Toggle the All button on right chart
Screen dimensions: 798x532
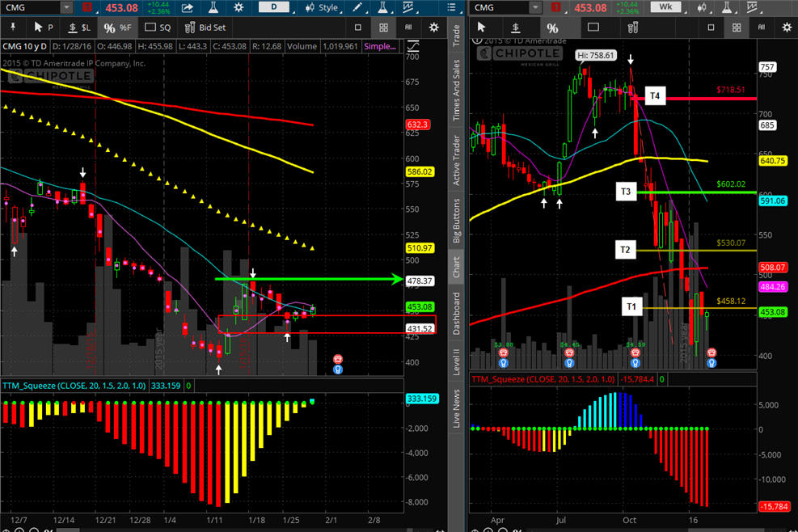[x=762, y=27]
